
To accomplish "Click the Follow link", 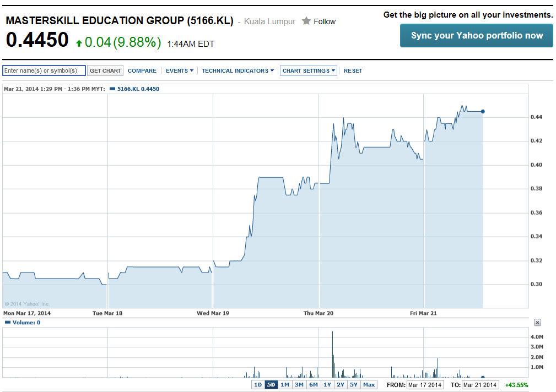I will [x=325, y=21].
